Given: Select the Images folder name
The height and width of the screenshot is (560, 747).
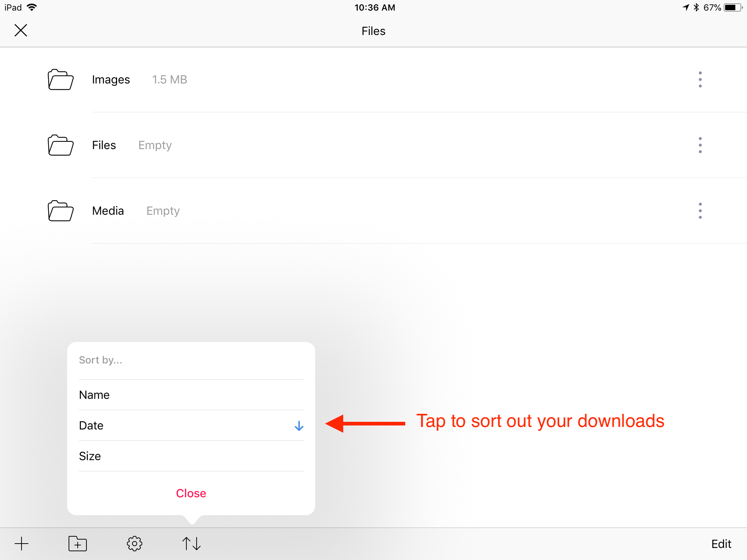Looking at the screenshot, I should tap(111, 79).
